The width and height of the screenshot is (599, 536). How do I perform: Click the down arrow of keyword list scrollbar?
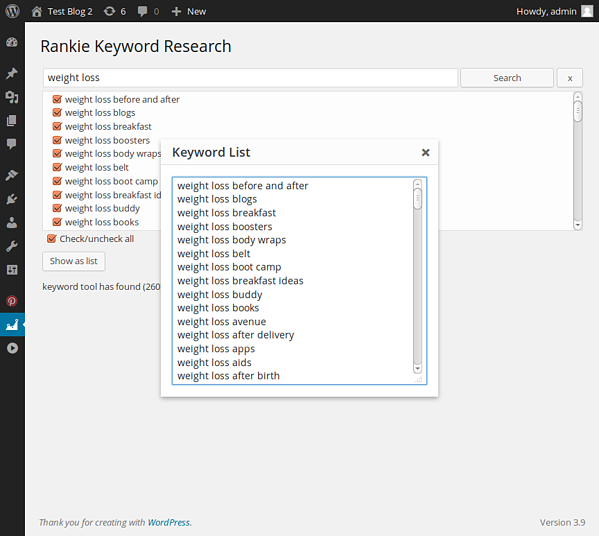click(418, 369)
